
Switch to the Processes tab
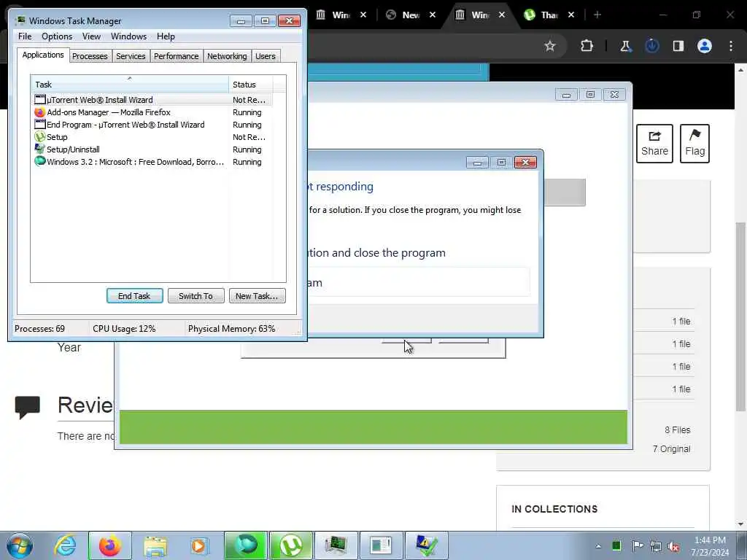tap(90, 56)
